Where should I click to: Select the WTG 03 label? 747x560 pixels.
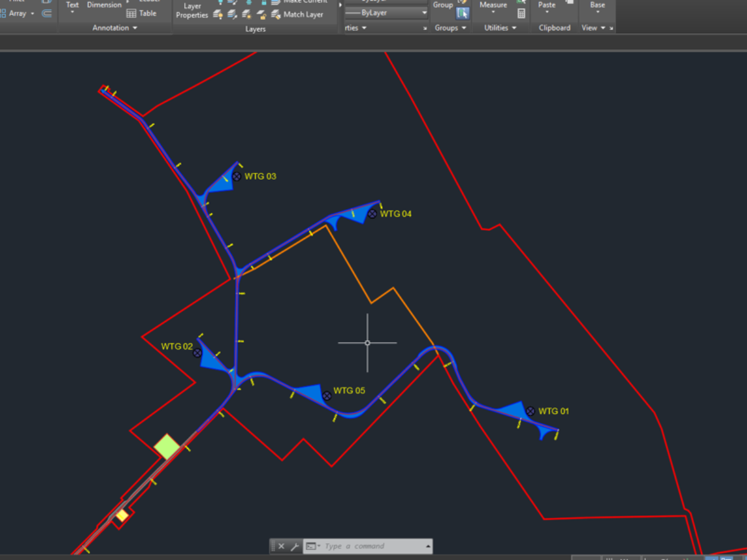[260, 176]
